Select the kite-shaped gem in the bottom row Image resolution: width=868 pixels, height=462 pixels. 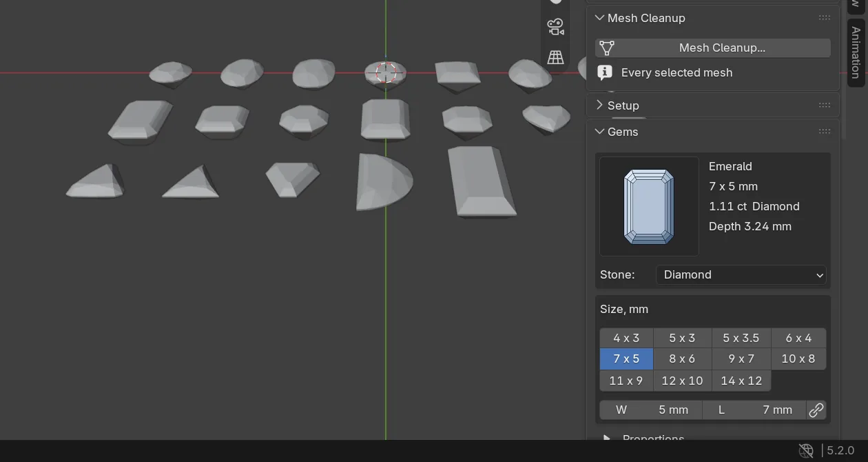(293, 179)
